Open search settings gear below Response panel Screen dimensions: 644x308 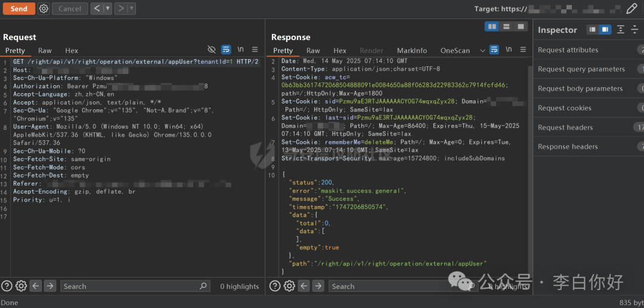tap(289, 286)
